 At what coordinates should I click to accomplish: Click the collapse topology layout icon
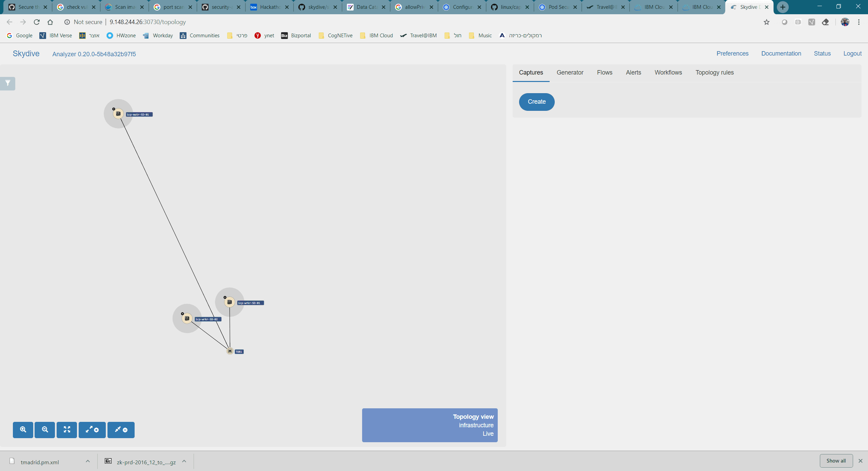tap(121, 430)
